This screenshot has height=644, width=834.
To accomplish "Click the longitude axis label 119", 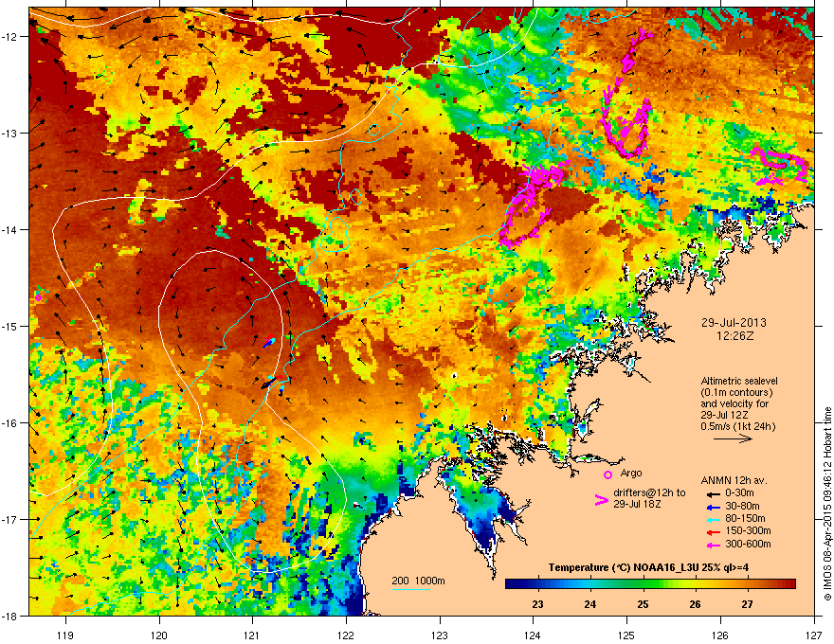I will (65, 635).
